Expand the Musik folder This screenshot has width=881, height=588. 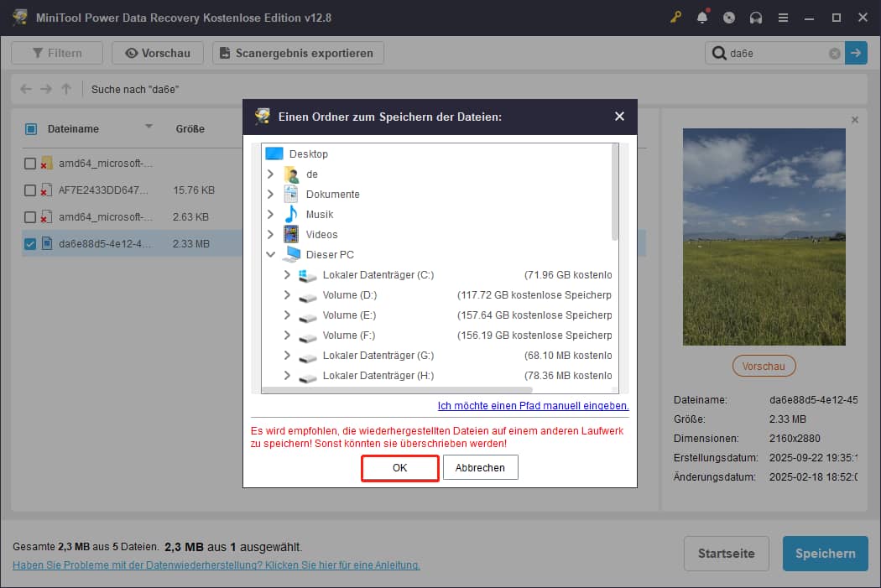coord(270,215)
